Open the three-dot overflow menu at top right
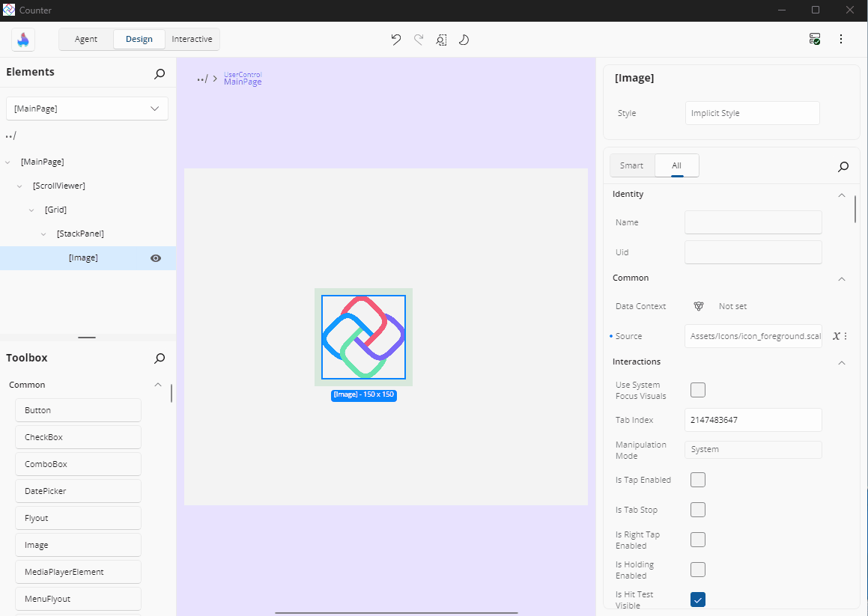This screenshot has width=868, height=616. tap(841, 39)
